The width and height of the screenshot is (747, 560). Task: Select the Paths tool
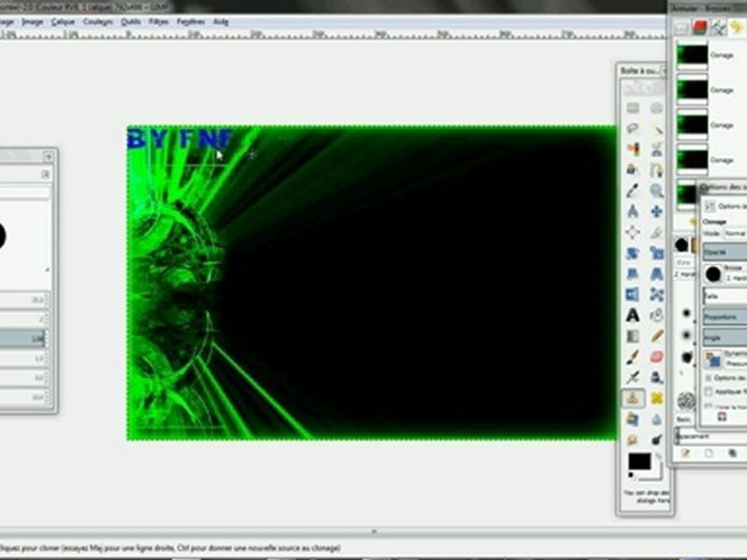657,170
